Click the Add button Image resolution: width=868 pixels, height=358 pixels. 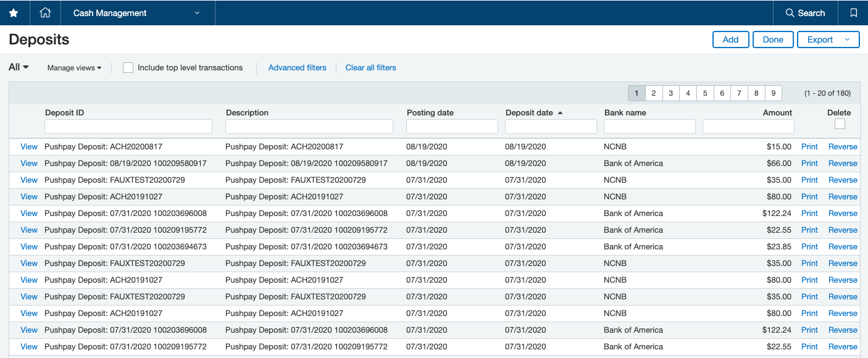[730, 39]
